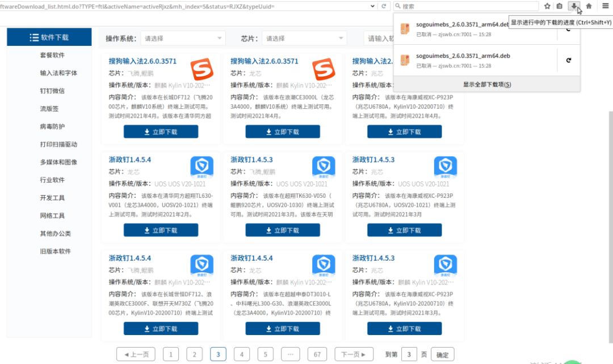The width and height of the screenshot is (613, 364).
Task: Download 浙政钉1.4.5.3 兆芯 Kylin
Action: 404,328
